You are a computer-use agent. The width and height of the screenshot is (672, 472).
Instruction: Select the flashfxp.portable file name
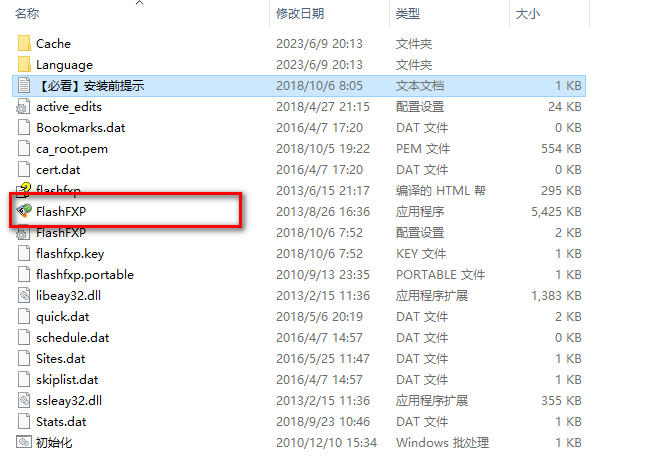point(85,275)
